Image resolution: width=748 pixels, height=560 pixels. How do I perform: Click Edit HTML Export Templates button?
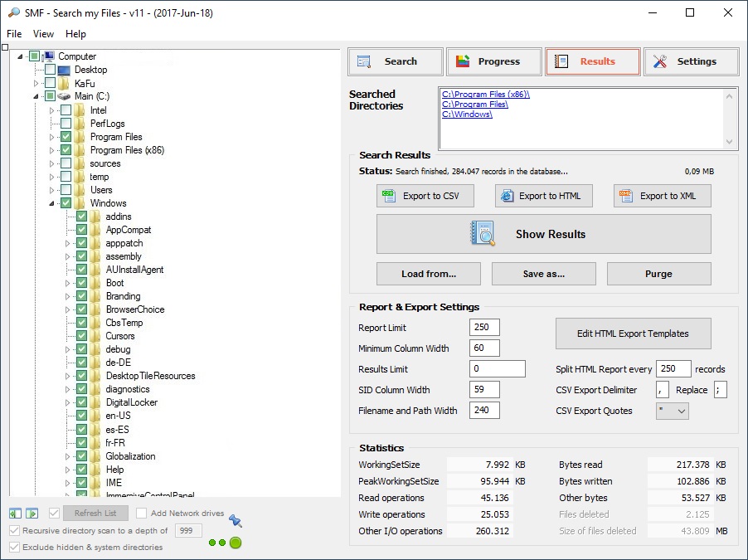pyautogui.click(x=633, y=334)
